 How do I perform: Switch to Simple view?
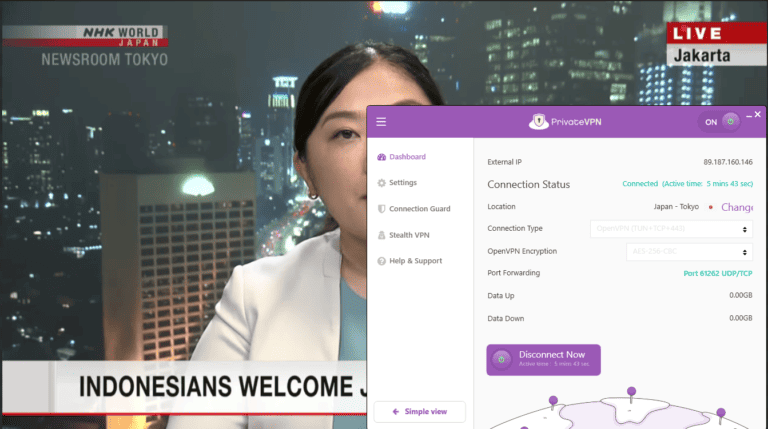click(419, 412)
